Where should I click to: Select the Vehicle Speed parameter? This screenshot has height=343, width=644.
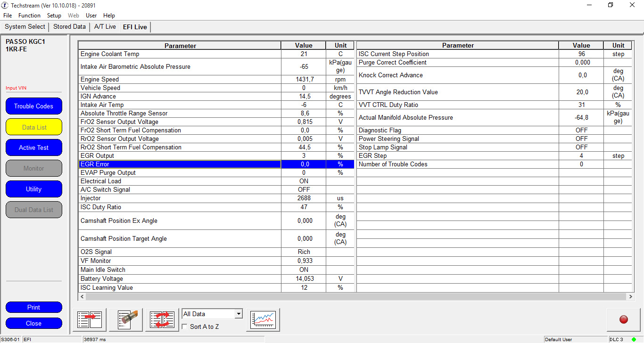pos(216,88)
